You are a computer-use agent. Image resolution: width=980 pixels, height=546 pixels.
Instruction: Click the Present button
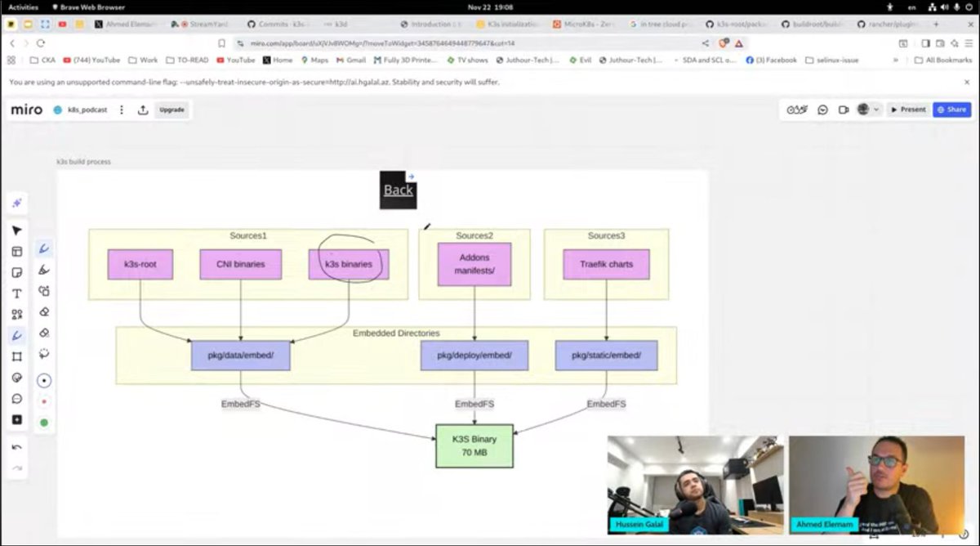[x=907, y=110]
